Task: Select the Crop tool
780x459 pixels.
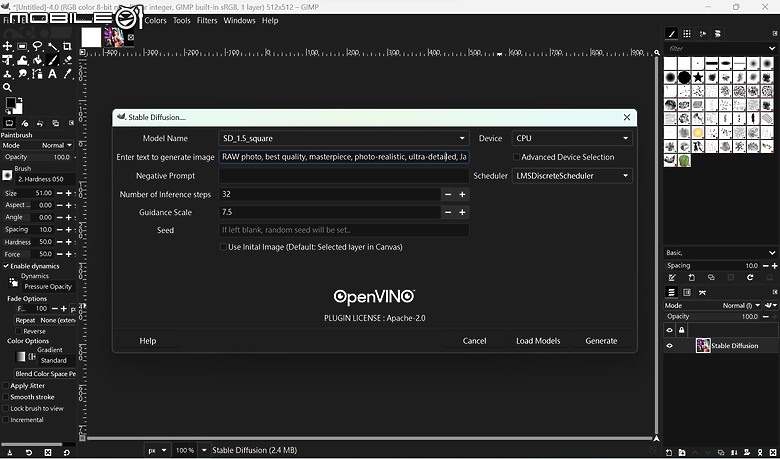Action: click(x=68, y=46)
